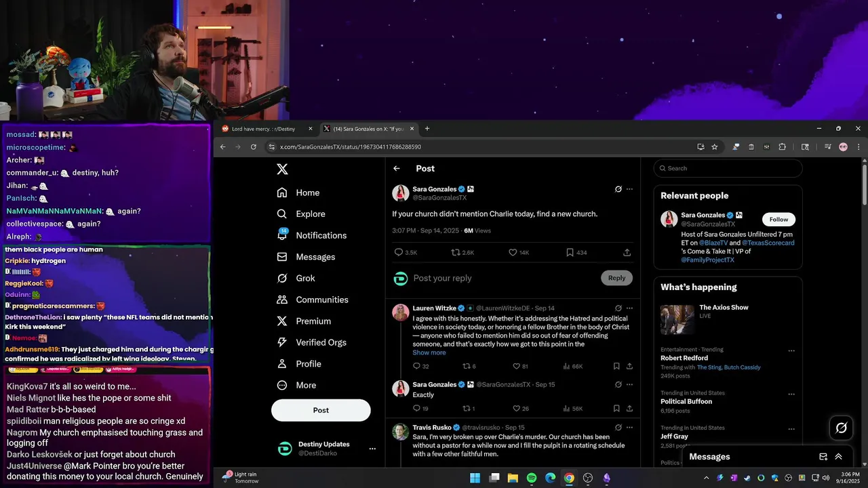Click the Verified Orgs lightning icon
Screen dimensions: 868x488
282,342
